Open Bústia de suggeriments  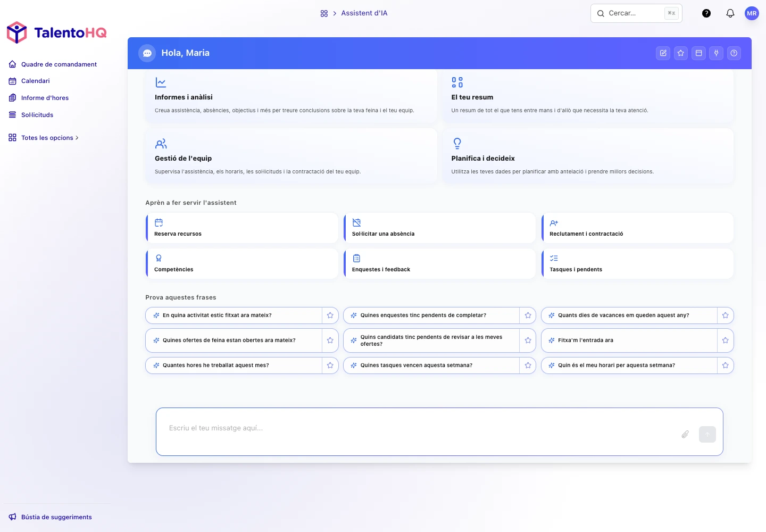coord(51,517)
